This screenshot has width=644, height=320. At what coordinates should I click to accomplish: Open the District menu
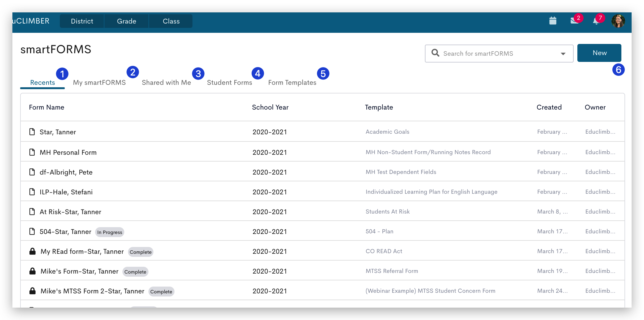coord(82,21)
